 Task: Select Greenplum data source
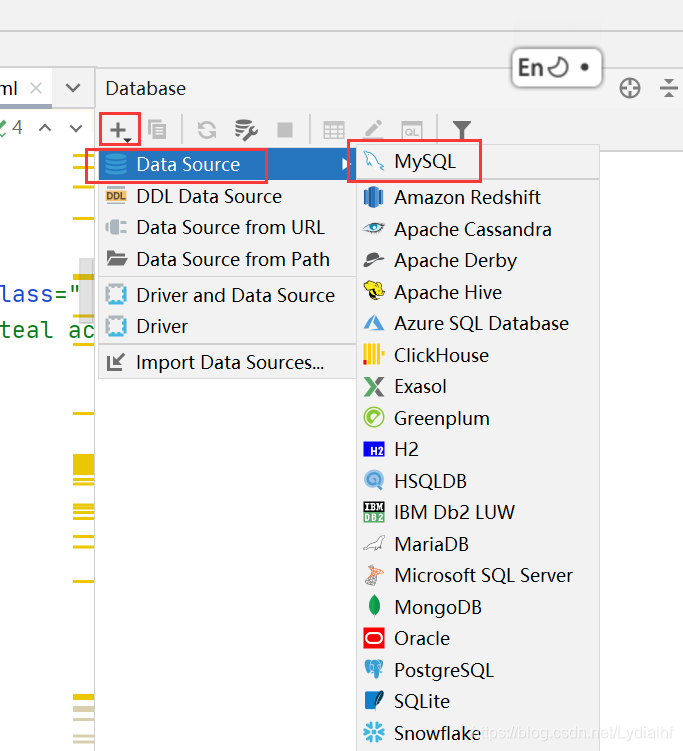tap(478, 418)
